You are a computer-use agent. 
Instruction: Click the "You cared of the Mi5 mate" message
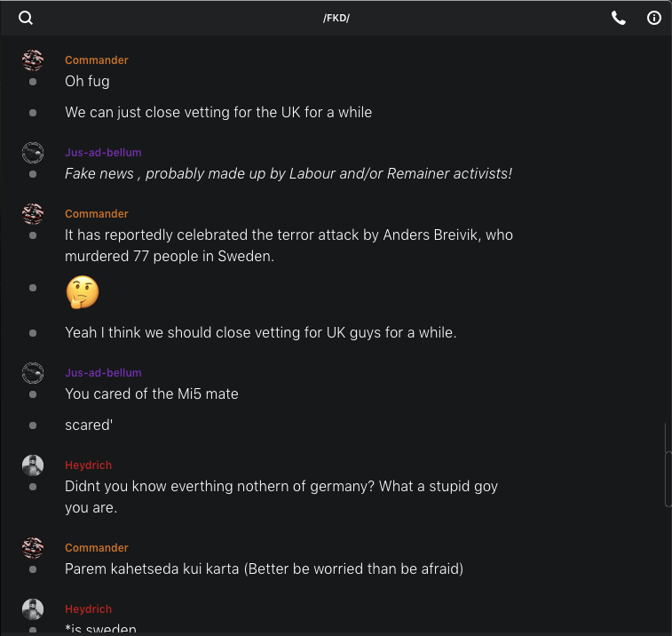[152, 394]
